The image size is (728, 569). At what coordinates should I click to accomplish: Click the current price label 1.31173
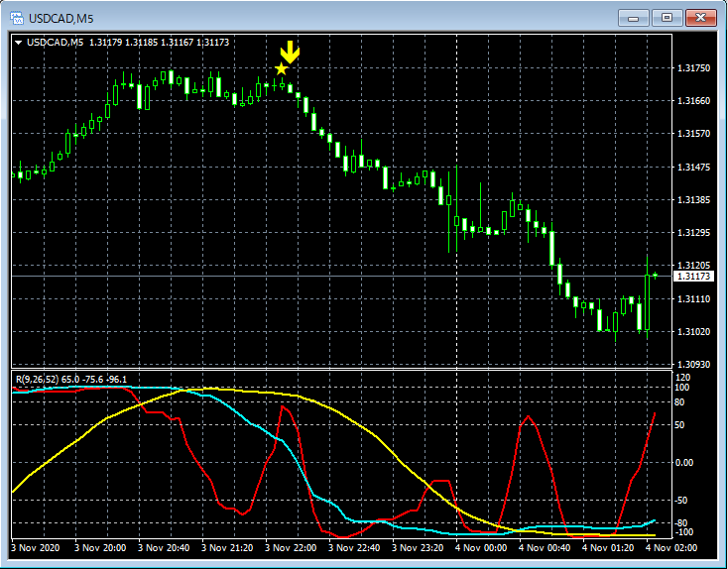(694, 276)
